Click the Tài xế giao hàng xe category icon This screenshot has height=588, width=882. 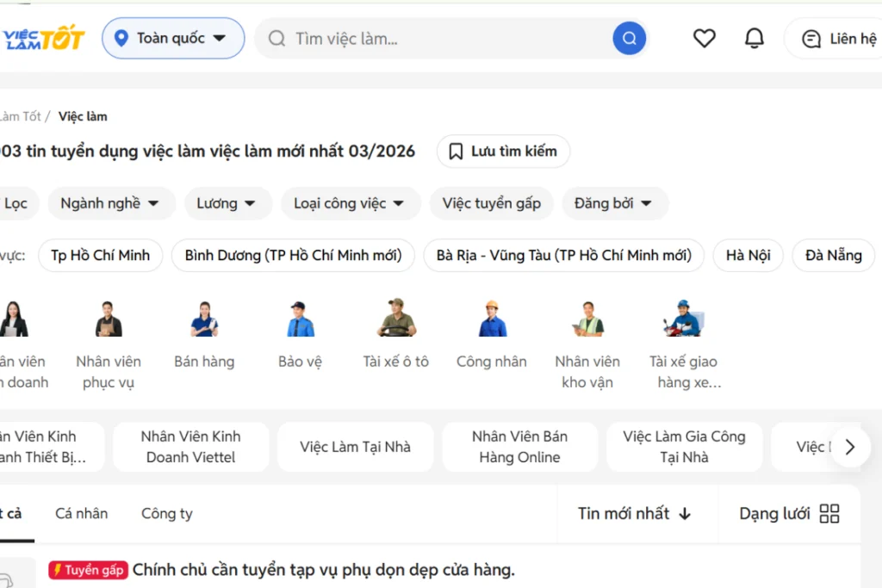point(683,319)
